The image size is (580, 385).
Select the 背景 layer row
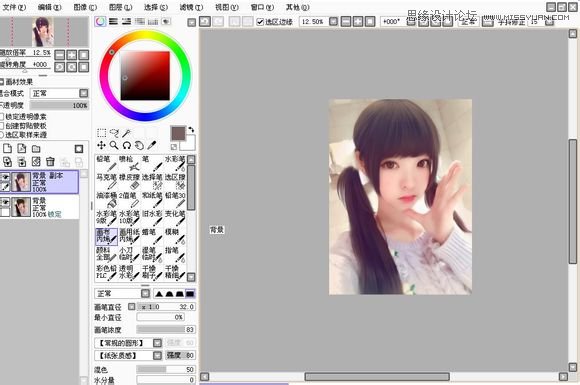[x=40, y=207]
